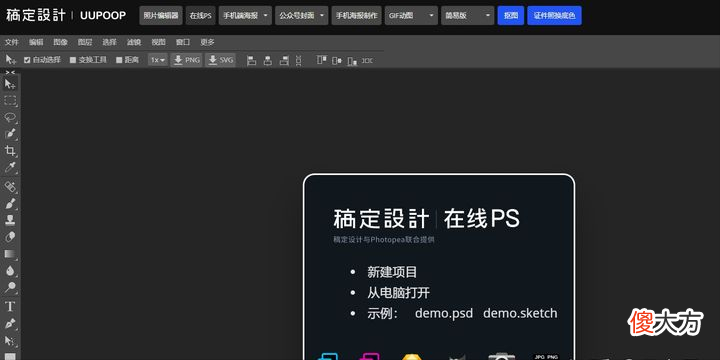
Task: Click the 稿定設計 logo
Action: [36, 15]
